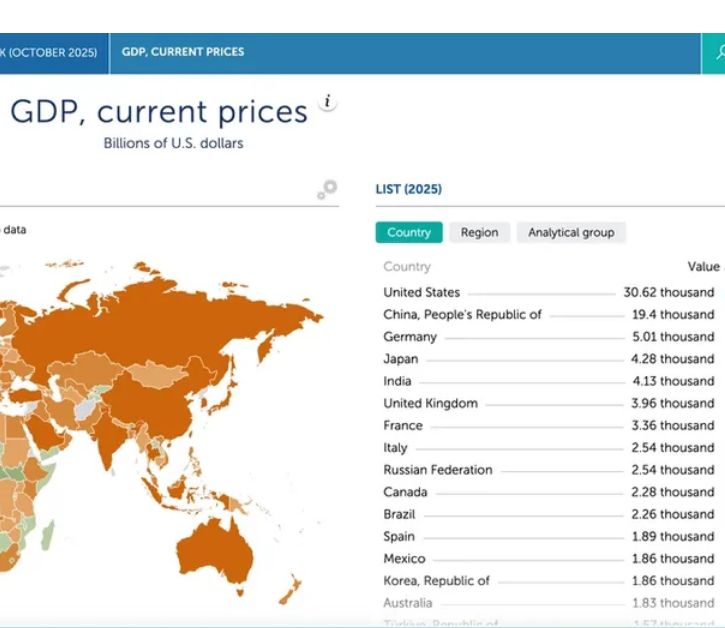725x628 pixels.
Task: Open India in the country list
Action: click(x=397, y=381)
